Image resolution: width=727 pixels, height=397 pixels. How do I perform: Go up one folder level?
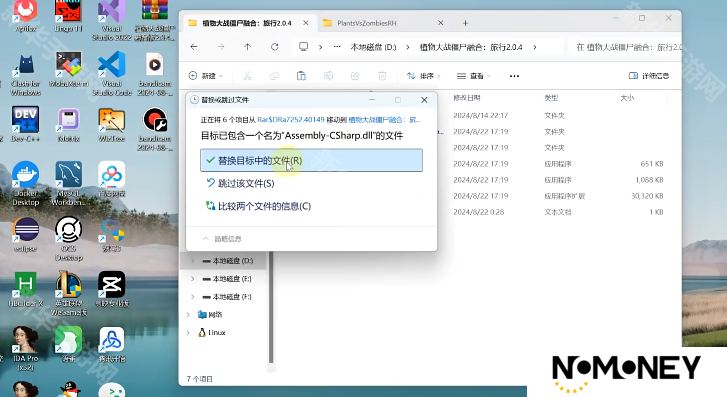pos(248,47)
